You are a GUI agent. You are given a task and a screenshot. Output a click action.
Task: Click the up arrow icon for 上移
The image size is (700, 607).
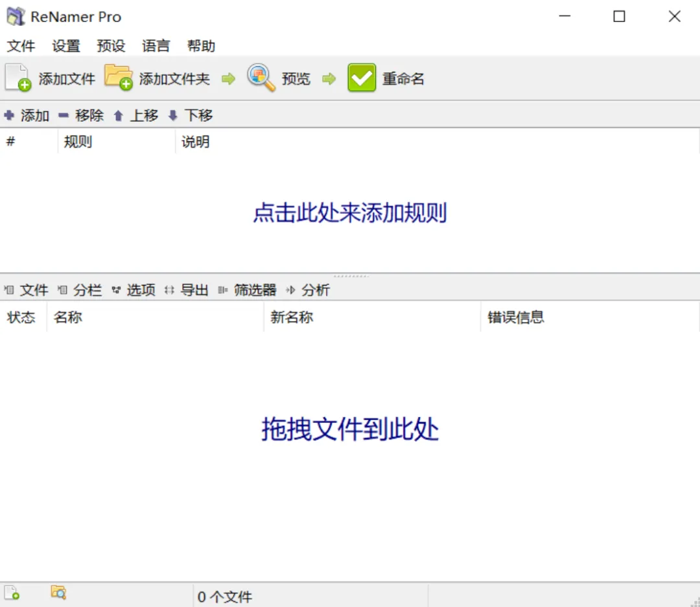coord(119,115)
